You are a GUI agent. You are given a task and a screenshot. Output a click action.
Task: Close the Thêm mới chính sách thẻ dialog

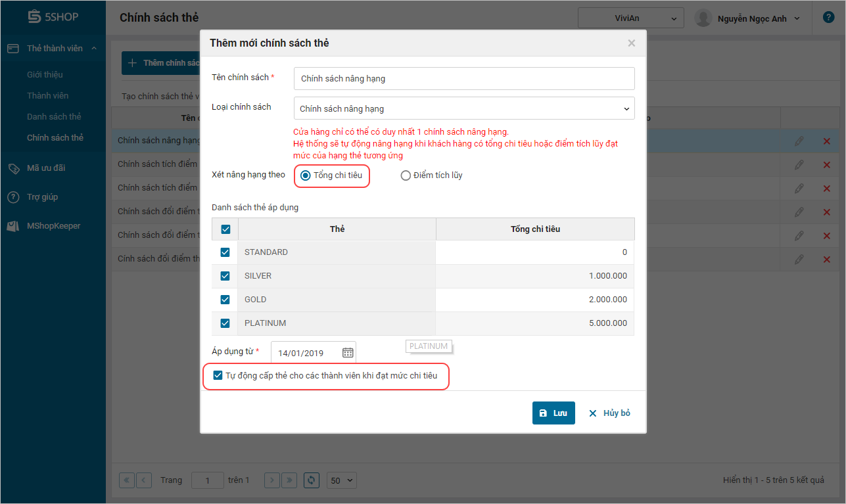click(631, 43)
